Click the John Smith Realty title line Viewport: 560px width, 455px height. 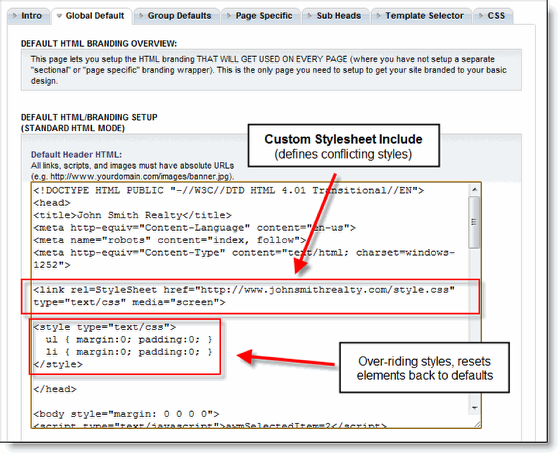[x=132, y=215]
